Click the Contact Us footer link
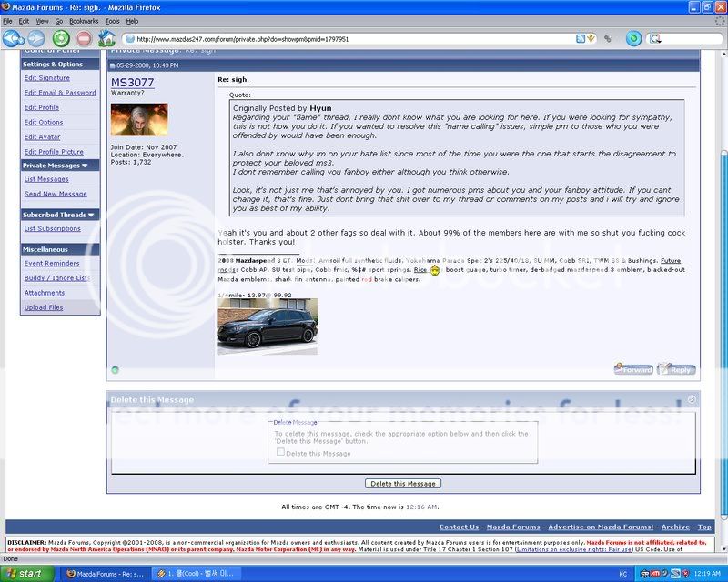 459,527
